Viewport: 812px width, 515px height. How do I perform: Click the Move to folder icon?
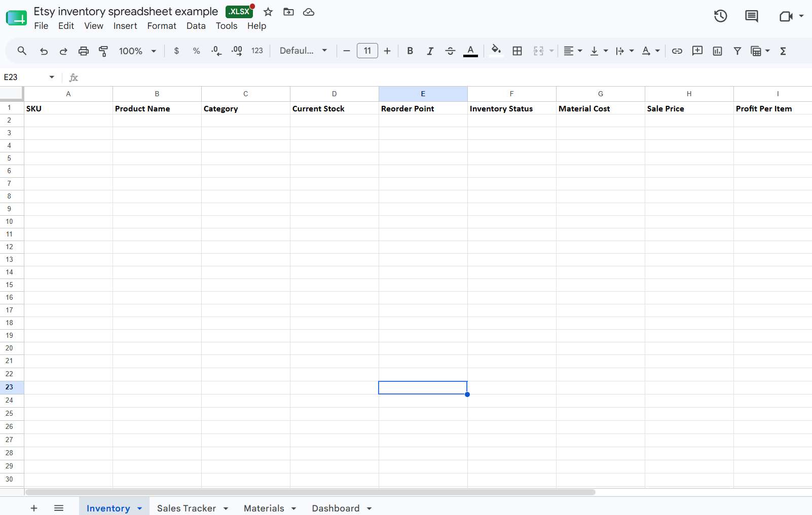[x=288, y=12]
